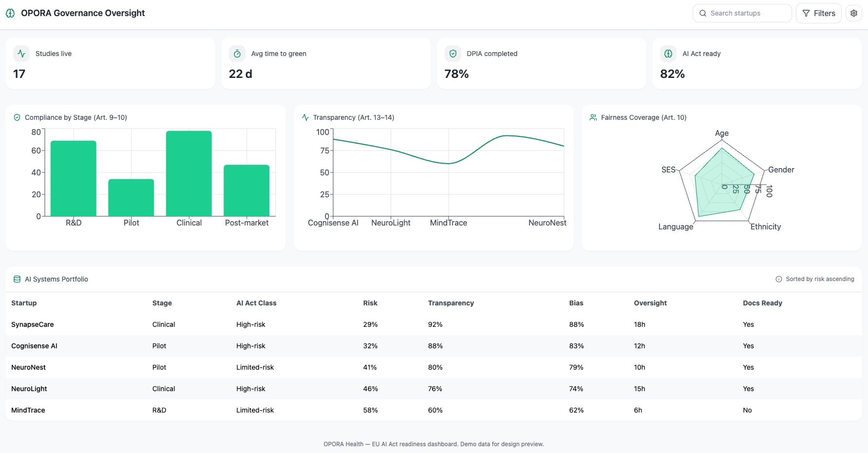Click the Age axis on fairness radar
Viewport: 868px width, 453px height.
(721, 133)
